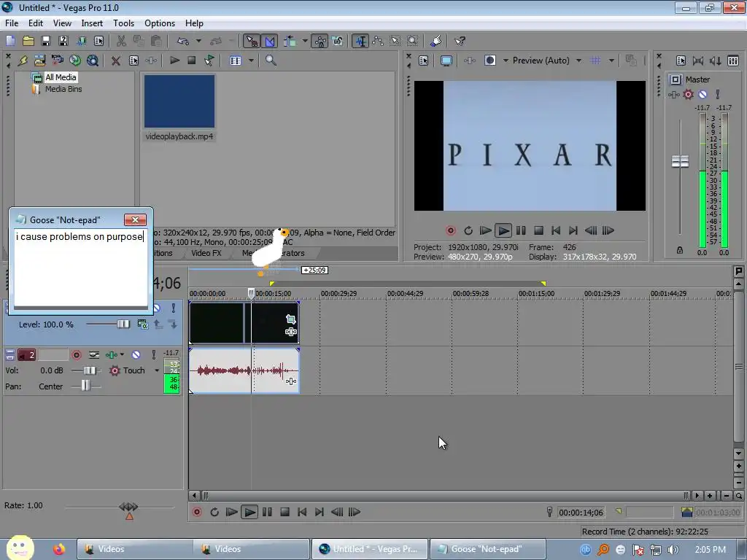Open Preview (Auto) quality dropdown
This screenshot has height=560, width=747.
click(x=578, y=61)
